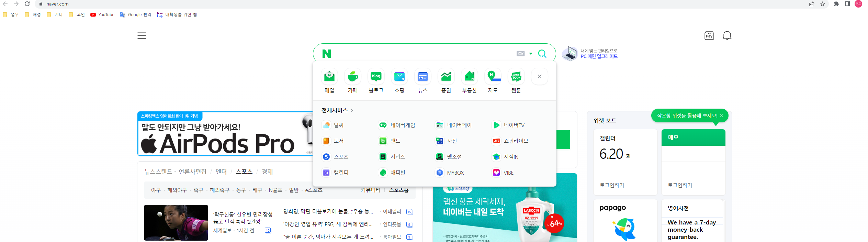This screenshot has width=868, height=242.
Task: Click the 도서 book service icon
Action: [326, 141]
